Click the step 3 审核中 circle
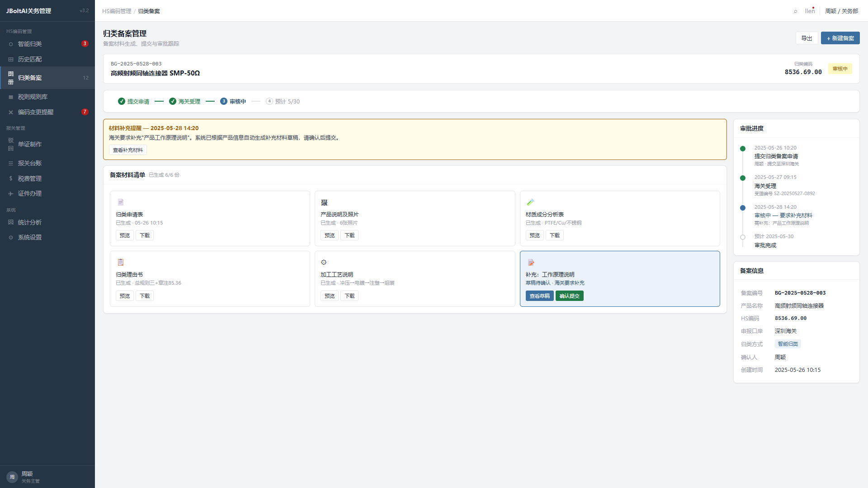868x488 pixels. 224,101
